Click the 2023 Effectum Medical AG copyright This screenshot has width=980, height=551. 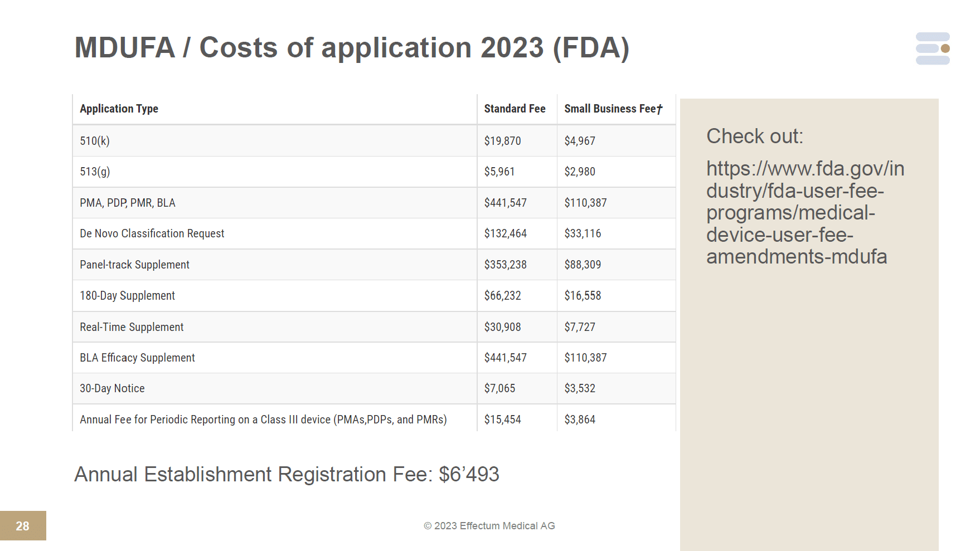pyautogui.click(x=489, y=526)
